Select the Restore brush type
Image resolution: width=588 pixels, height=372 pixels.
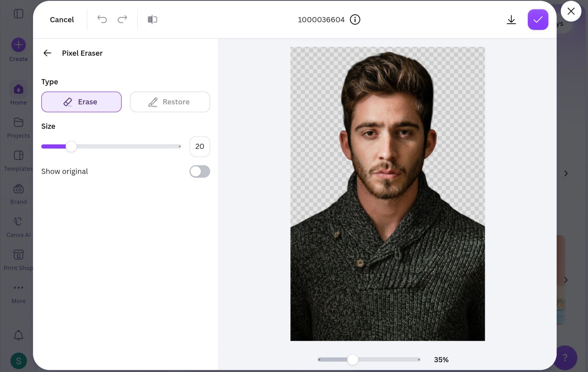tap(170, 102)
